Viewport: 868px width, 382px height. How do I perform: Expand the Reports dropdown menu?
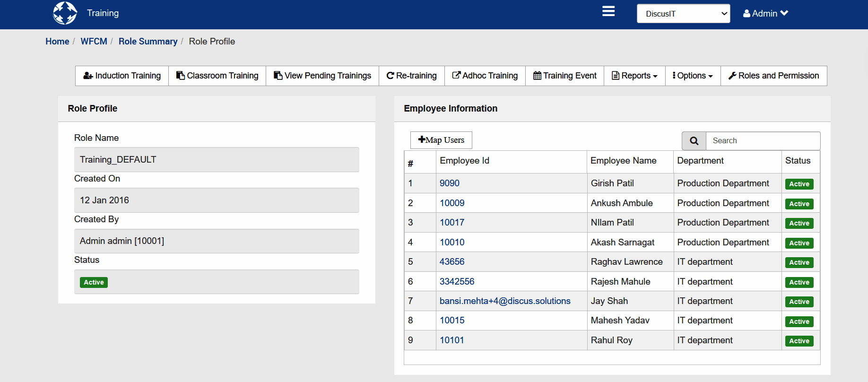click(x=634, y=76)
